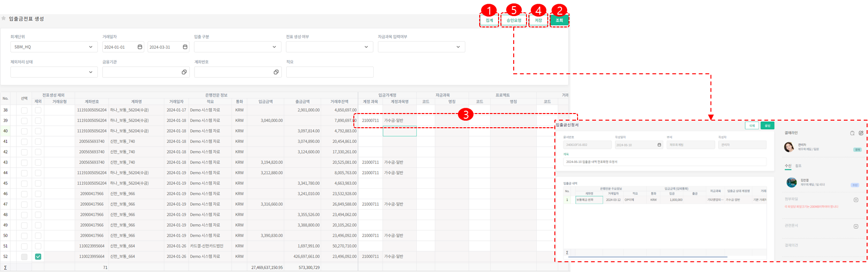Click the favorite star beside 입출금전표 생성
This screenshot has height=272, width=868.
point(4,19)
